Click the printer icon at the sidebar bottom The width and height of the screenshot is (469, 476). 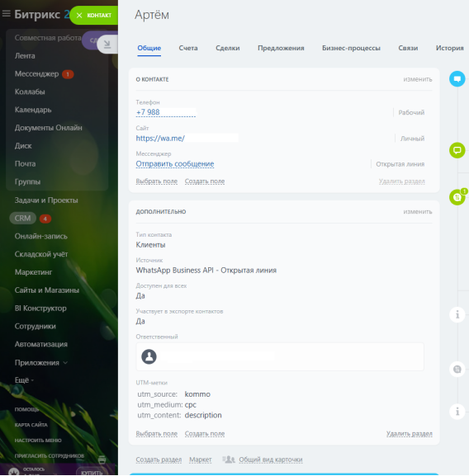click(102, 460)
